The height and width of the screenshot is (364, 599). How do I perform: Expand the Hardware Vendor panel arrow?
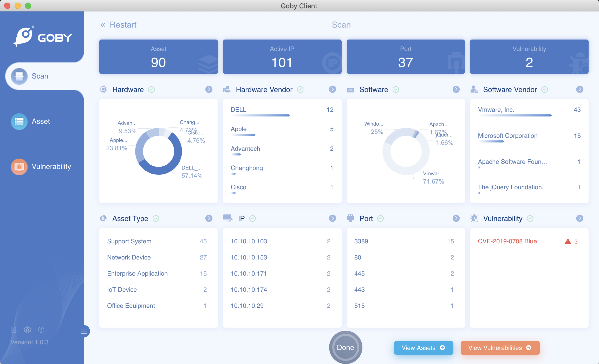332,89
